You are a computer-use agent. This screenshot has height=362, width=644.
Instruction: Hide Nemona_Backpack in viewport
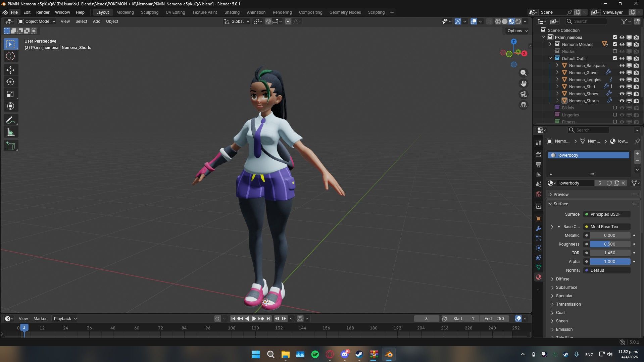click(x=622, y=66)
